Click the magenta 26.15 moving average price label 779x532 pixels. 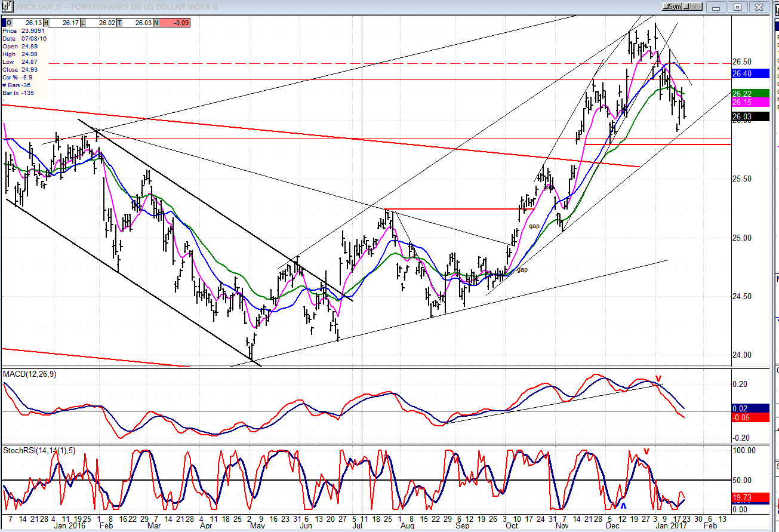[x=751, y=103]
